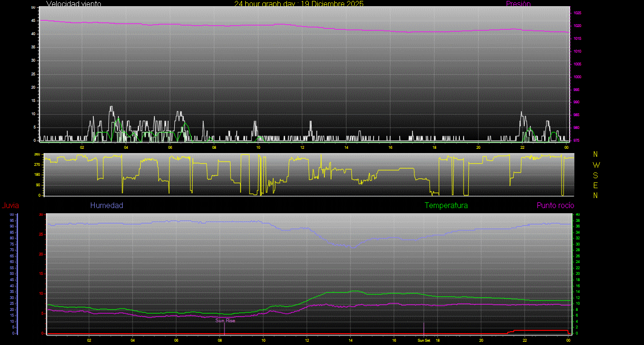This screenshot has width=644, height=345.
Task: Click the red "Lluvia" legend label
Action: (x=10, y=206)
